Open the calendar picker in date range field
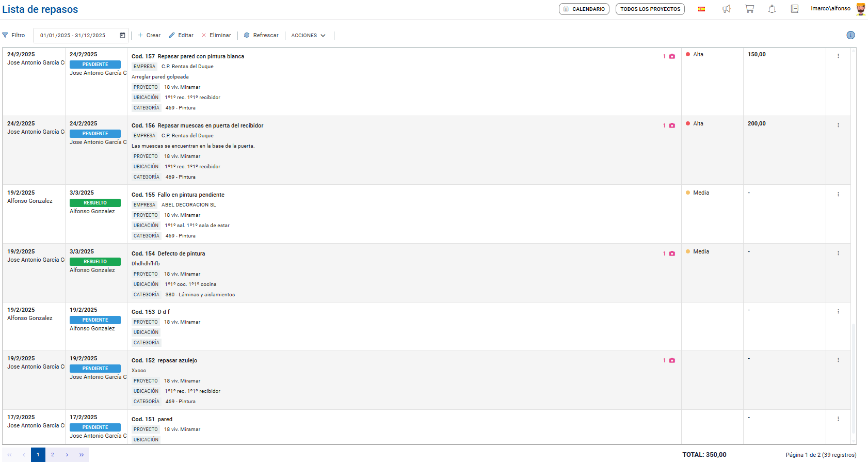The height and width of the screenshot is (462, 868). [x=122, y=35]
